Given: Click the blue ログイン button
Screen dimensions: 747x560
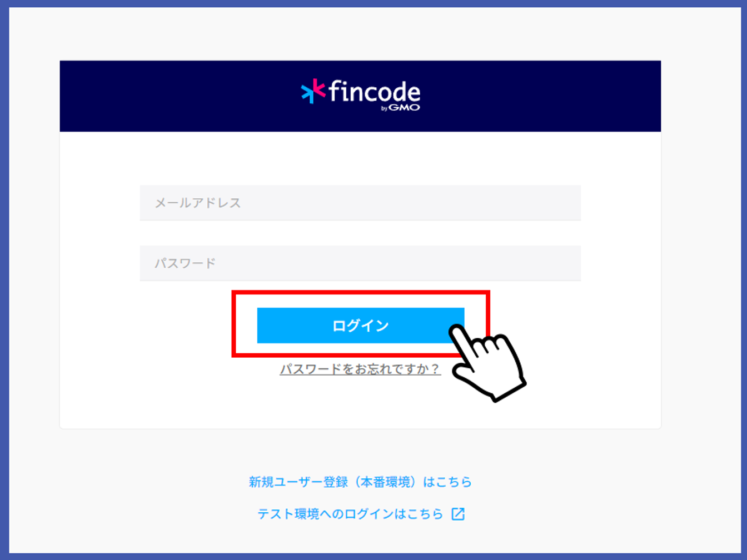Looking at the screenshot, I should [x=360, y=326].
